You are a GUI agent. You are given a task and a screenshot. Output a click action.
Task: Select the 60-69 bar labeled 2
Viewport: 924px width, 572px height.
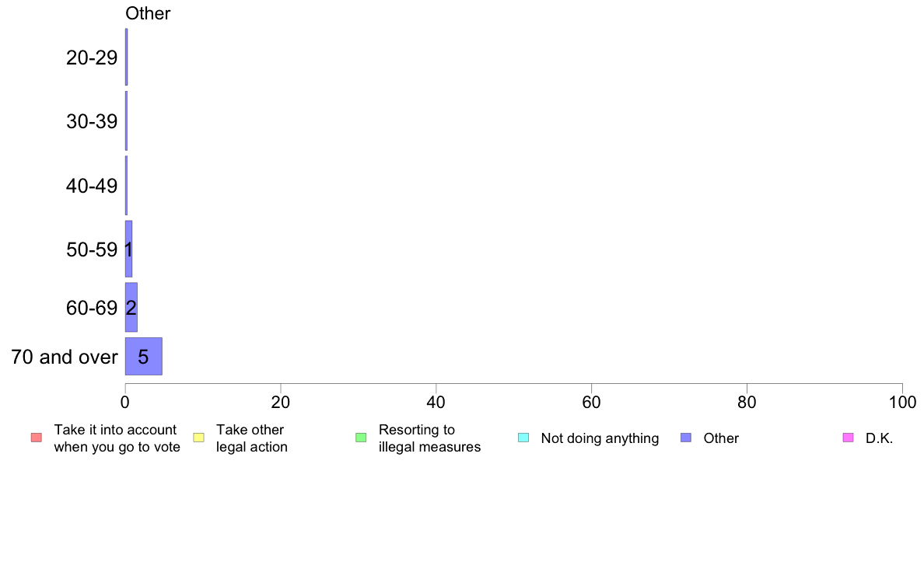click(131, 307)
